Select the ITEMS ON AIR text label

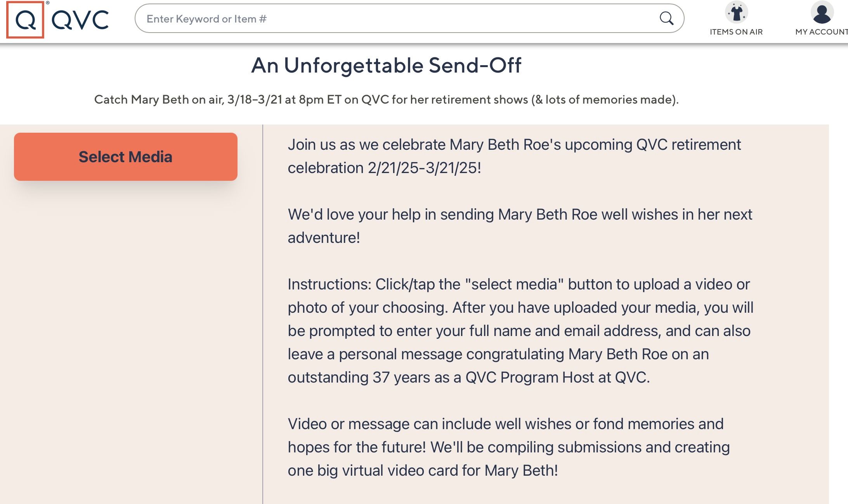(x=736, y=32)
